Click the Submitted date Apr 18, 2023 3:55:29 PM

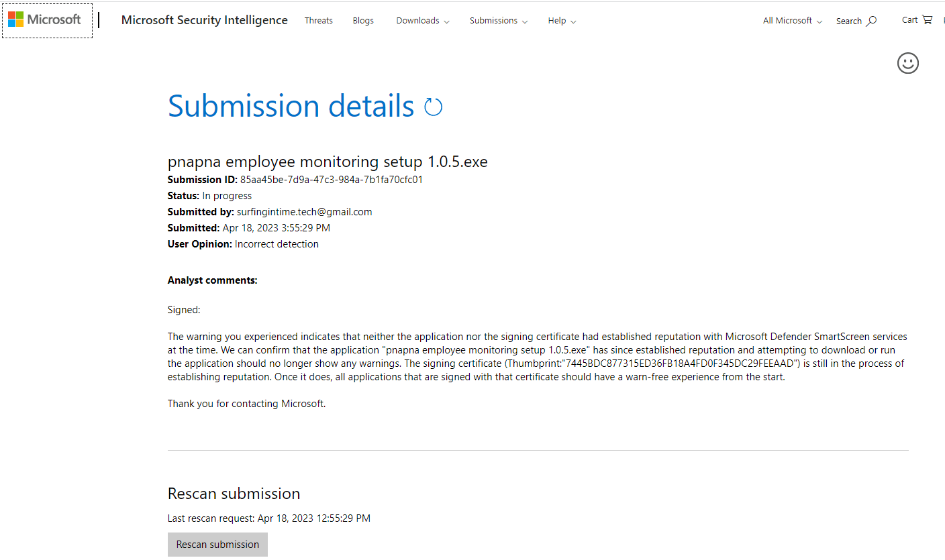pos(277,228)
